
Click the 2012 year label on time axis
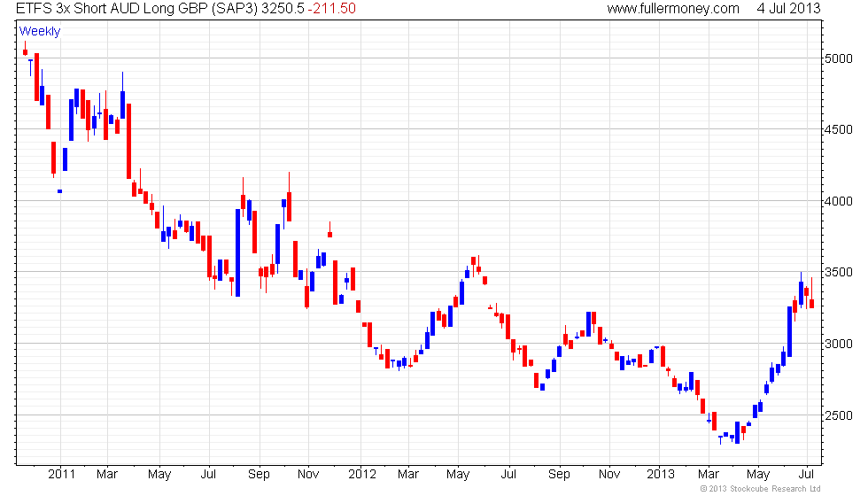[x=361, y=475]
